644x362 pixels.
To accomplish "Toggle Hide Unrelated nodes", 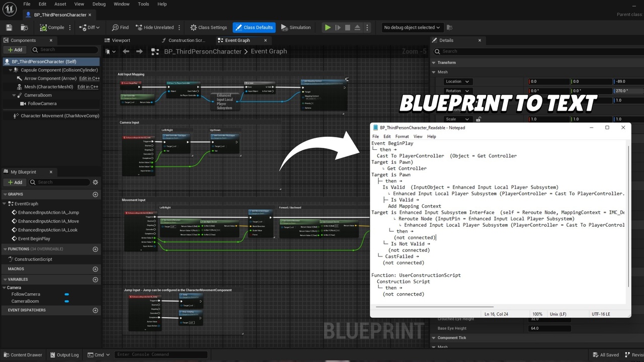I will pyautogui.click(x=154, y=28).
